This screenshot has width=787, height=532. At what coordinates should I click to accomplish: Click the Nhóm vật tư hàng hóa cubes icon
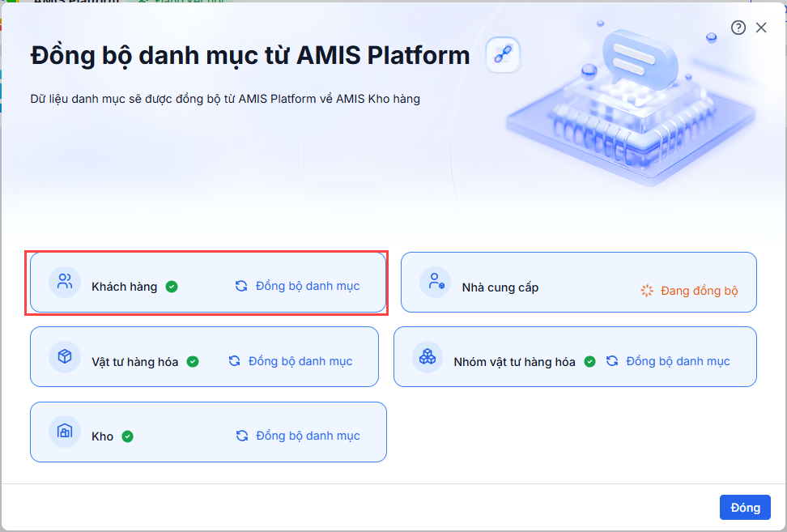(428, 356)
